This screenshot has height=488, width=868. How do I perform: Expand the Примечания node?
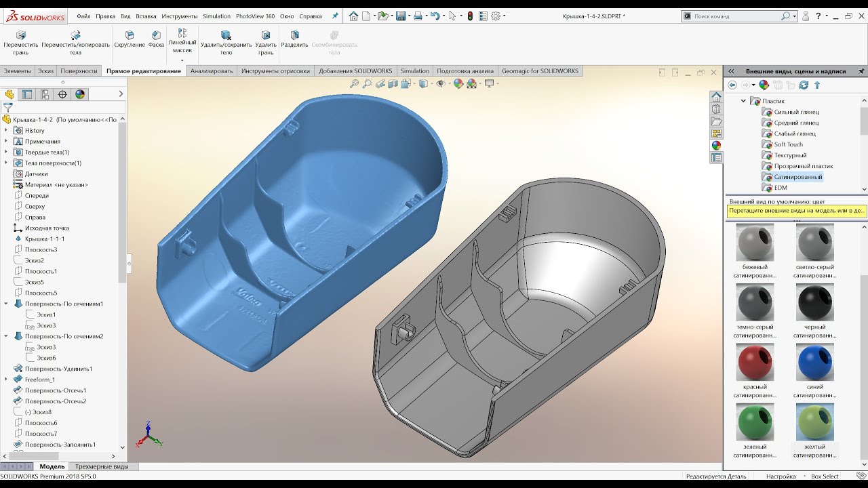6,141
